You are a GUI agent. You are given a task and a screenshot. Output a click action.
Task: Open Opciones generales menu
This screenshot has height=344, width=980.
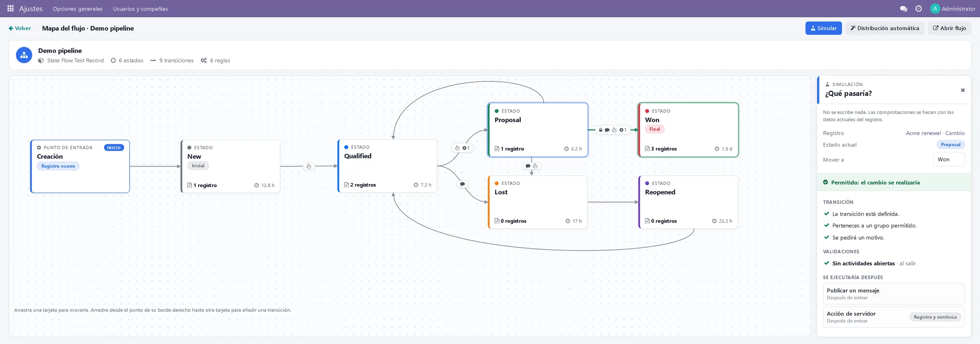[x=78, y=8]
